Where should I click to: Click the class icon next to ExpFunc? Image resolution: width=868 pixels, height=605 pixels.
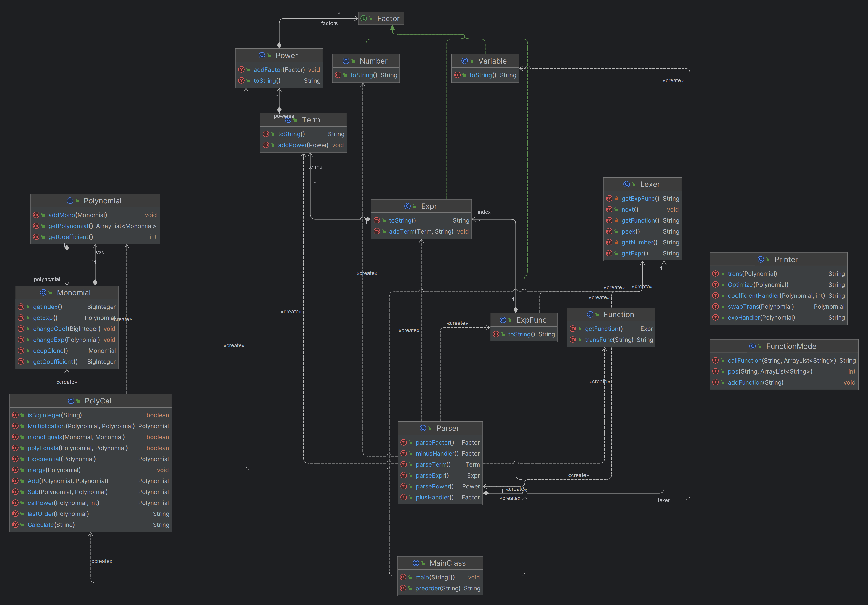(503, 320)
